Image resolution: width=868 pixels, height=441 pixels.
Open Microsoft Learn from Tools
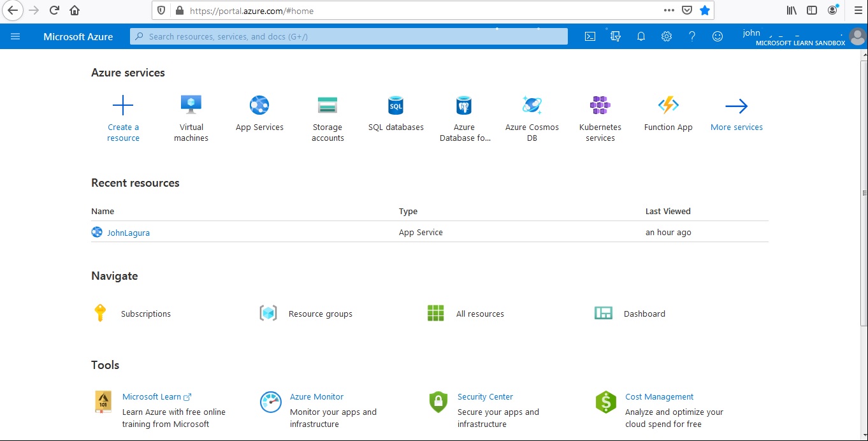152,396
